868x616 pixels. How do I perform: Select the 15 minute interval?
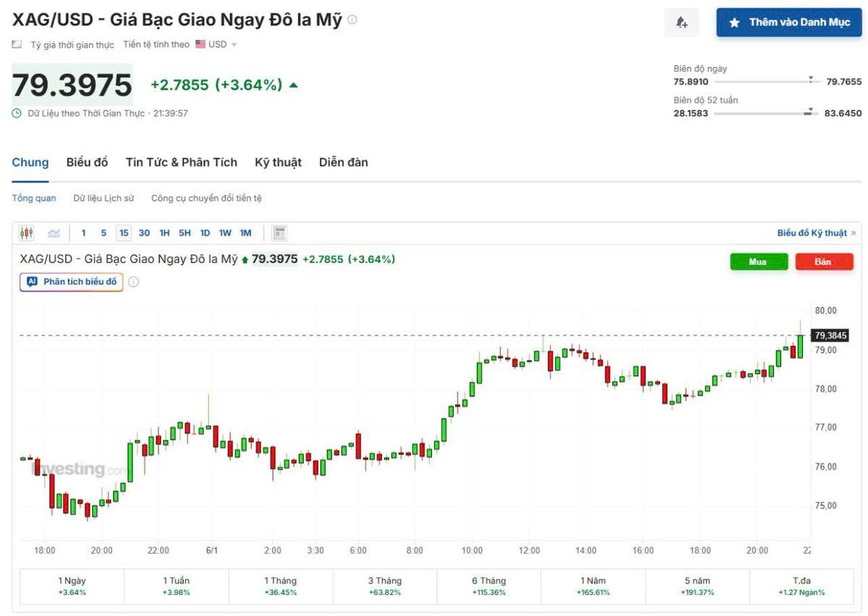[124, 233]
